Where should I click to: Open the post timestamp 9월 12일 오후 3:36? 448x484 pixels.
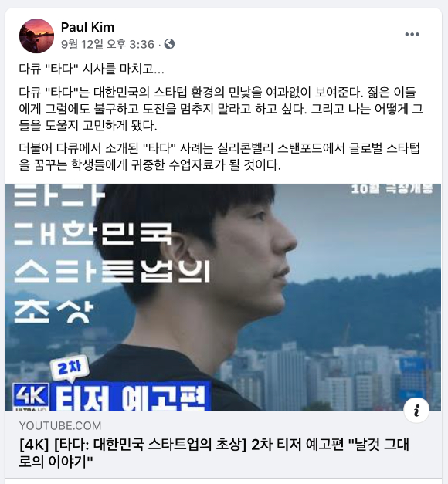107,45
